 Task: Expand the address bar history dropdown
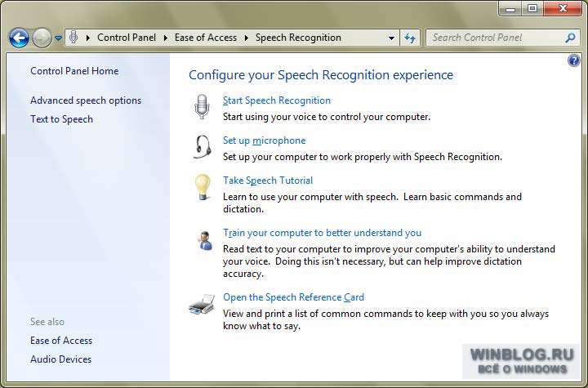(x=391, y=38)
